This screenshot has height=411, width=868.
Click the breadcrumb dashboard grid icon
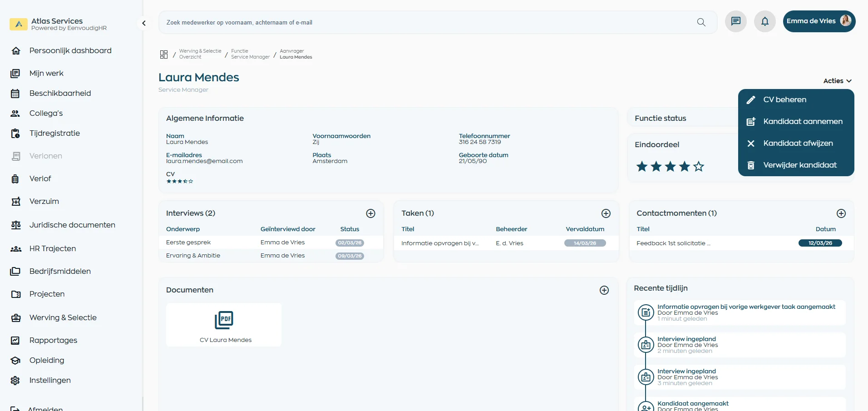(164, 54)
